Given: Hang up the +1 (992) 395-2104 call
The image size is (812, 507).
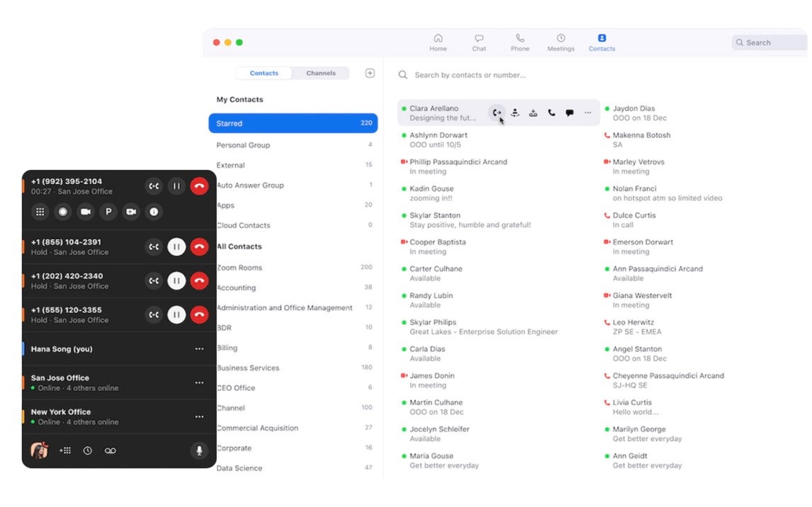Looking at the screenshot, I should point(199,186).
